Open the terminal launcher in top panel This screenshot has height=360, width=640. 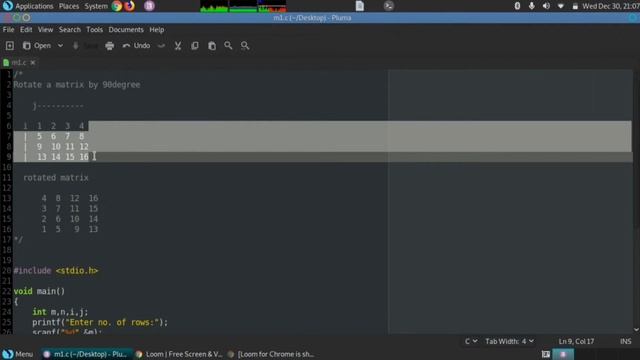click(389, 6)
